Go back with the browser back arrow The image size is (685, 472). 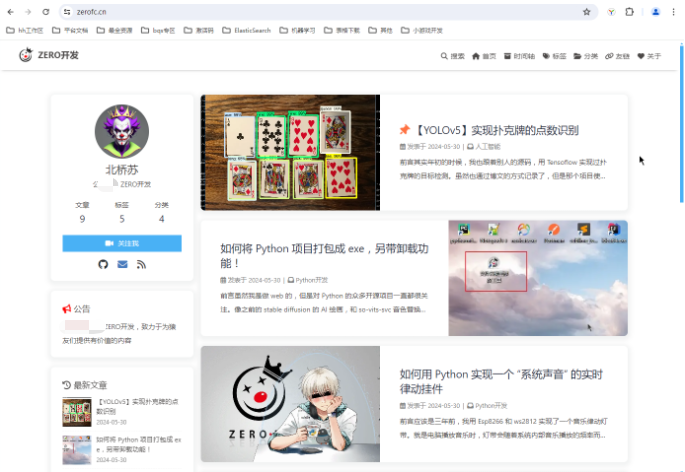pos(10,12)
